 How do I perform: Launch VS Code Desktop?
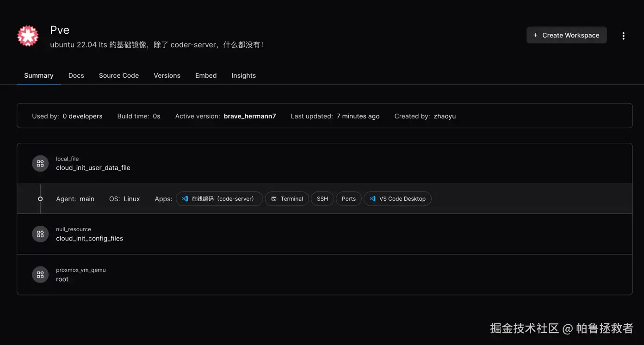pyautogui.click(x=397, y=199)
